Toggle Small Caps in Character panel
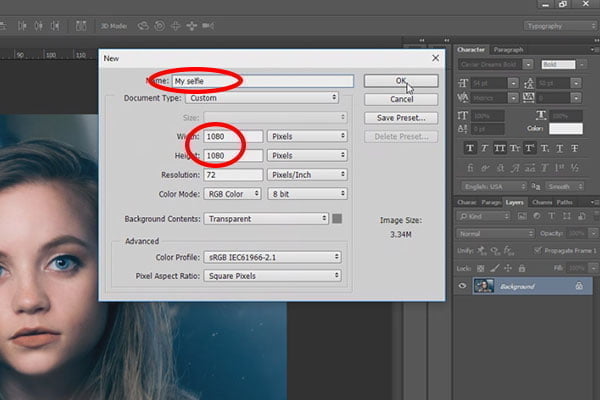Viewport: 600px width, 400px height. tap(515, 149)
